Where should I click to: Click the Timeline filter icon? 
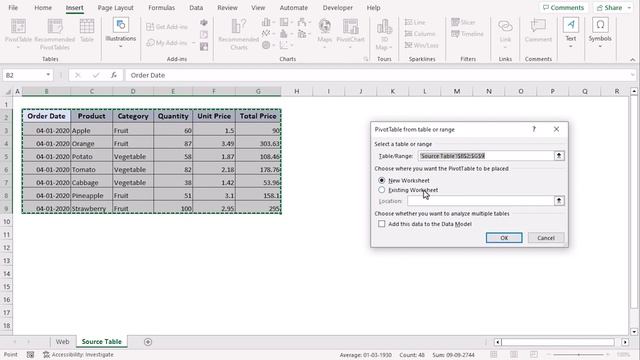(467, 34)
